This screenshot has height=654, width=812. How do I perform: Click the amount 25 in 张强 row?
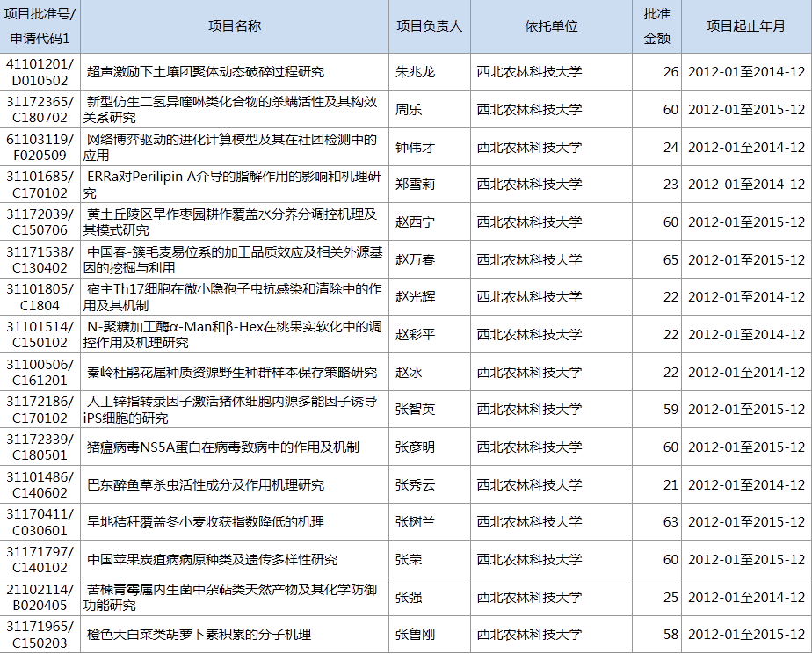click(671, 598)
